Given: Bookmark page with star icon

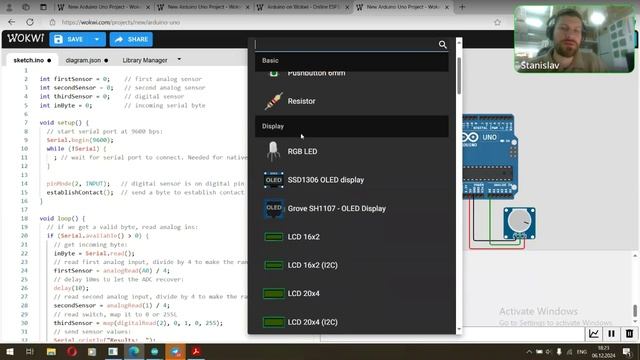Looking at the screenshot, I should (x=497, y=22).
